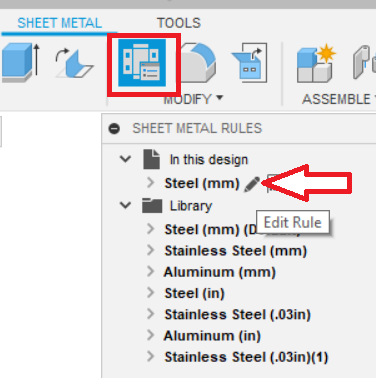
Task: Collapse the Library folder section
Action: (x=125, y=205)
